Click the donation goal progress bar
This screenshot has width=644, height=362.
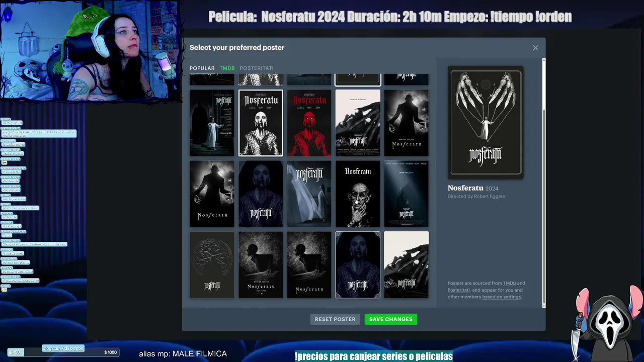tap(63, 352)
